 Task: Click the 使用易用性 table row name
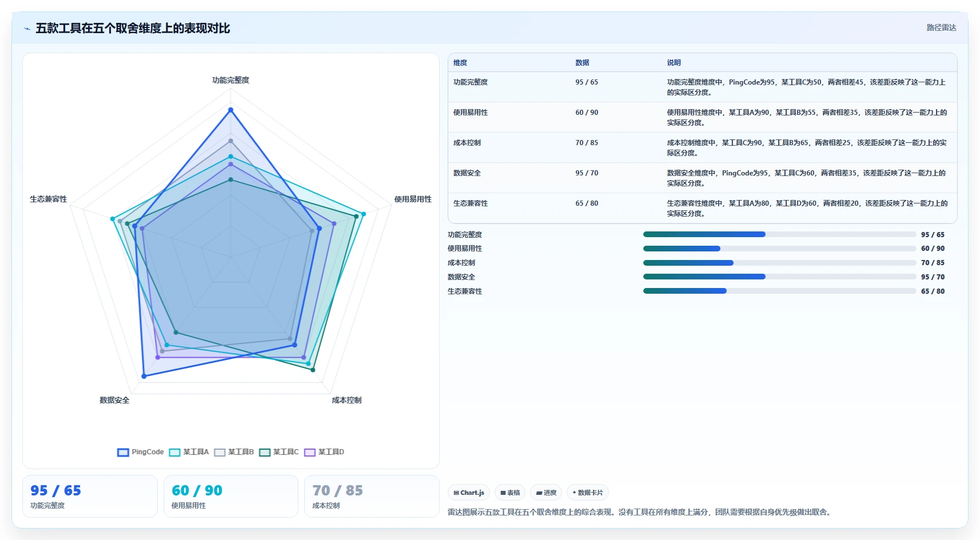pyautogui.click(x=471, y=113)
